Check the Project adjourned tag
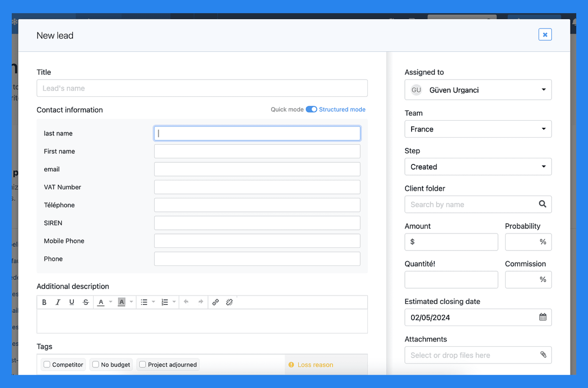This screenshot has height=388, width=588. tap(142, 364)
